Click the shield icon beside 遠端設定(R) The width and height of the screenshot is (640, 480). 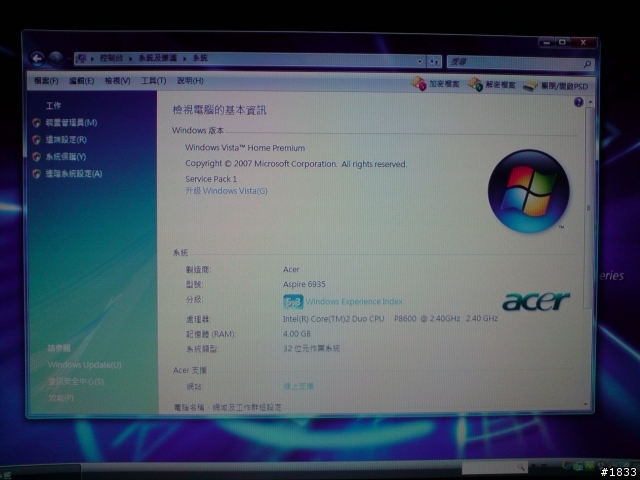pyautogui.click(x=37, y=140)
